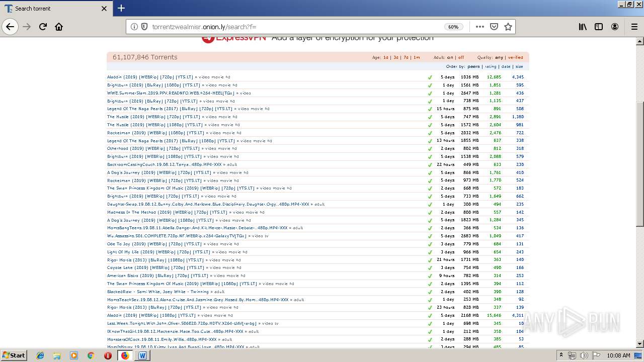Open The Hustle (2019) WEBRip 1080p torrent
This screenshot has width=644, height=362.
[x=155, y=125]
